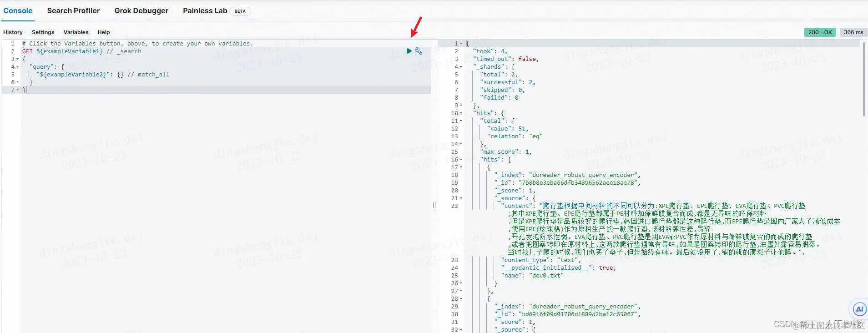The width and height of the screenshot is (868, 333).
Task: Collapse the _shards fold at response line 4
Action: pos(461,67)
